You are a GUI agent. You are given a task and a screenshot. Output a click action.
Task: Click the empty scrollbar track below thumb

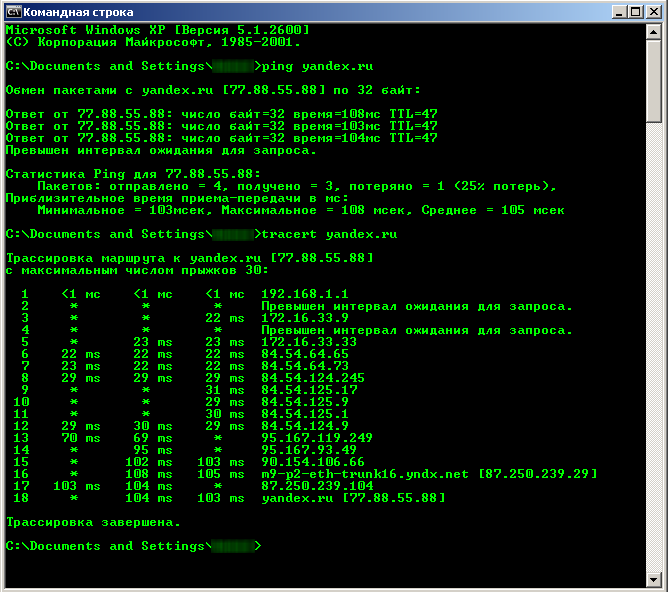pyautogui.click(x=654, y=350)
